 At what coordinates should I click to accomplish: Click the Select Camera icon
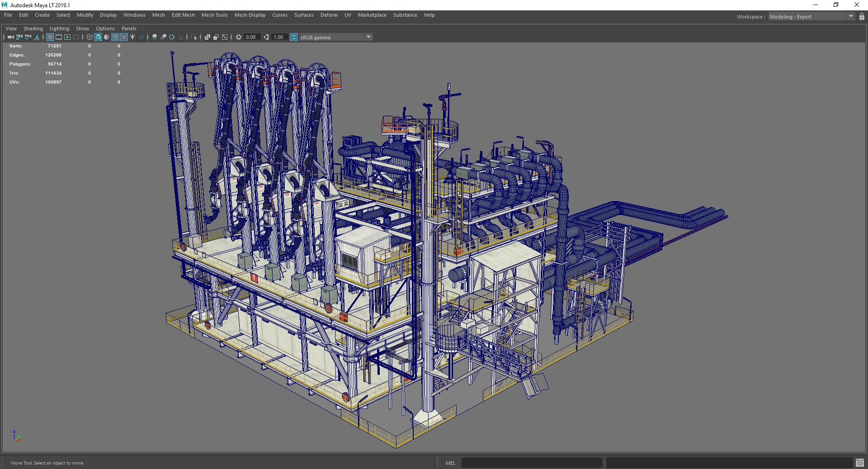[x=10, y=37]
